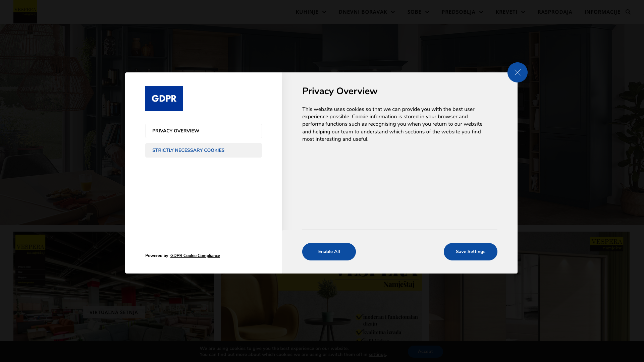This screenshot has height=362, width=644.
Task: Open the Sobe menu item
Action: [x=414, y=12]
